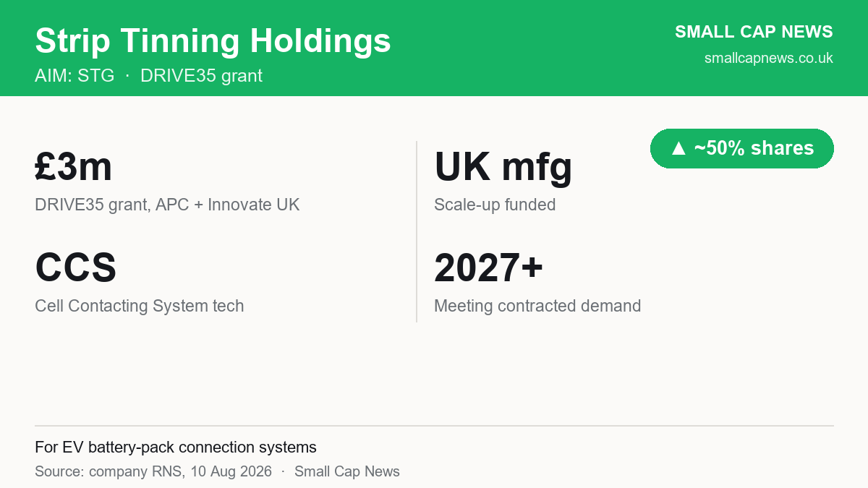Screen dimensions: 868x488
Task: Select the CCS headline stat
Action: pos(76,267)
